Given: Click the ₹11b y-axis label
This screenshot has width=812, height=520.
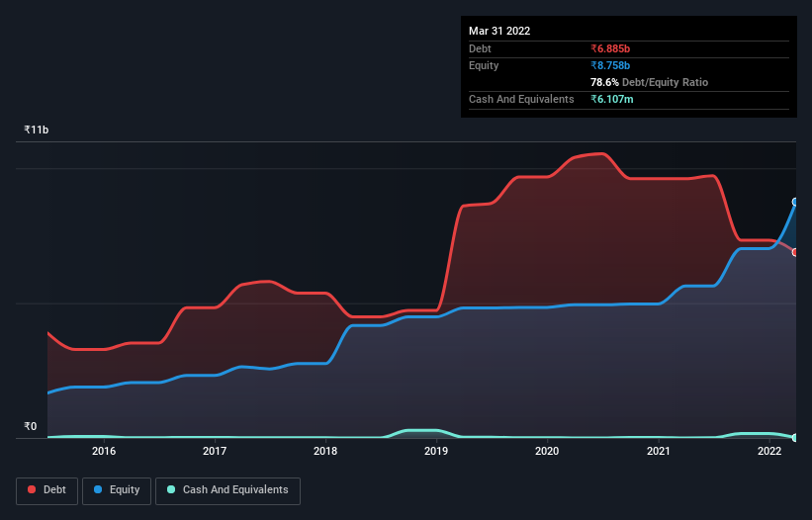Looking at the screenshot, I should click(37, 130).
